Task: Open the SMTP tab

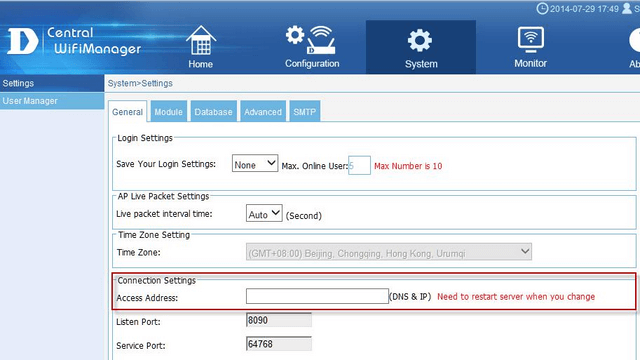Action: click(x=304, y=111)
